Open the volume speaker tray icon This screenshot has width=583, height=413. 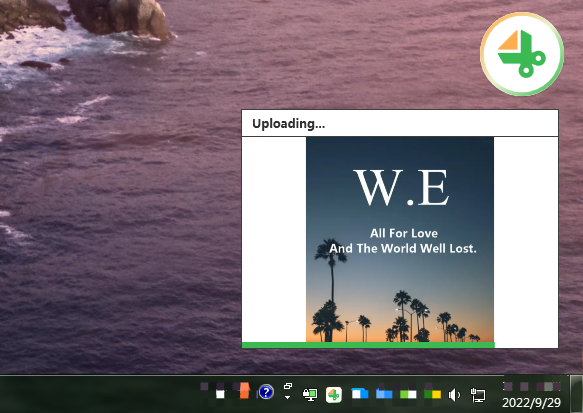[x=454, y=395]
